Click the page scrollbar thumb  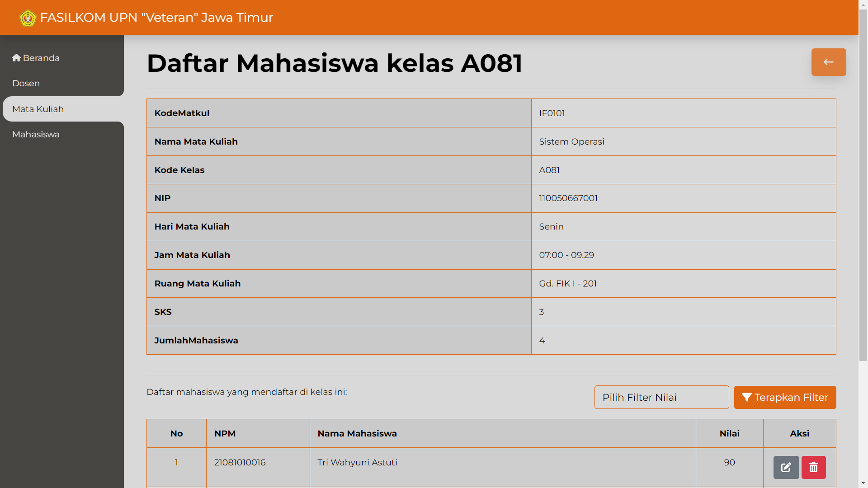(x=863, y=185)
